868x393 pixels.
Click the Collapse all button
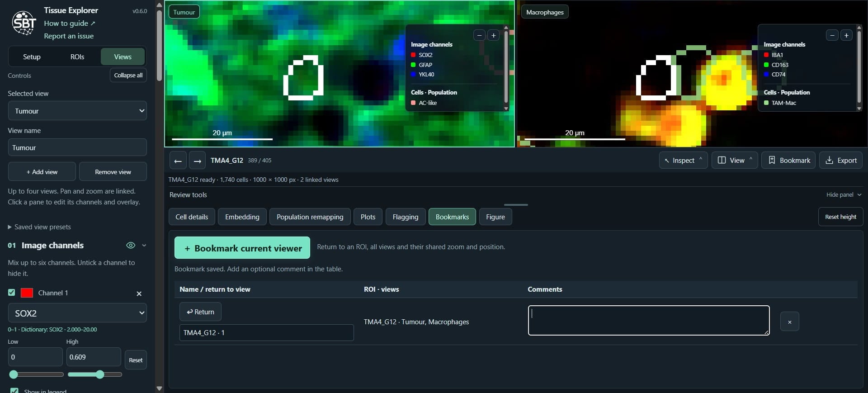pos(128,76)
